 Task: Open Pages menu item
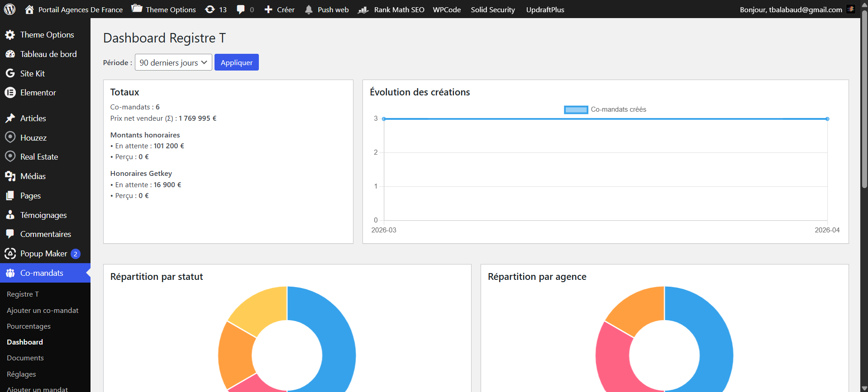coord(45,196)
